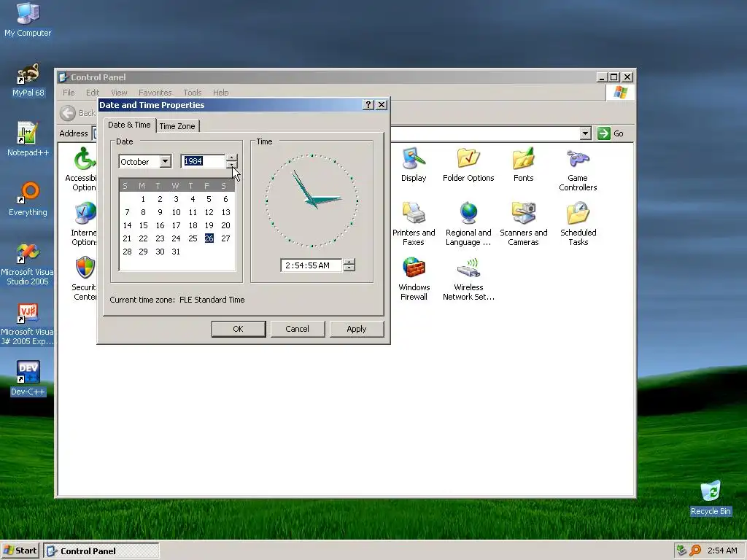Open the Fonts folder icon
Viewport: 747px width, 560px height.
523,165
